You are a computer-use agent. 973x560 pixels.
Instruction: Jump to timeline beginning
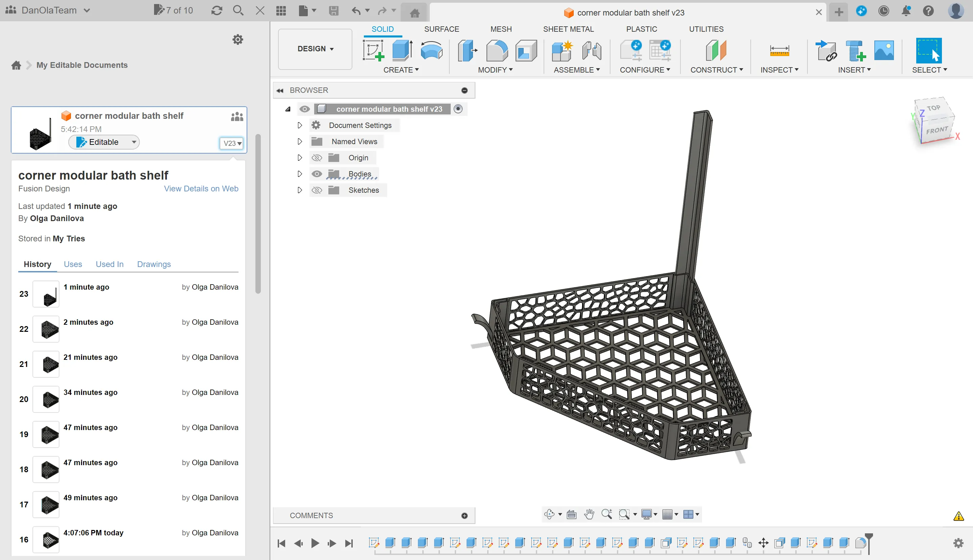click(281, 543)
